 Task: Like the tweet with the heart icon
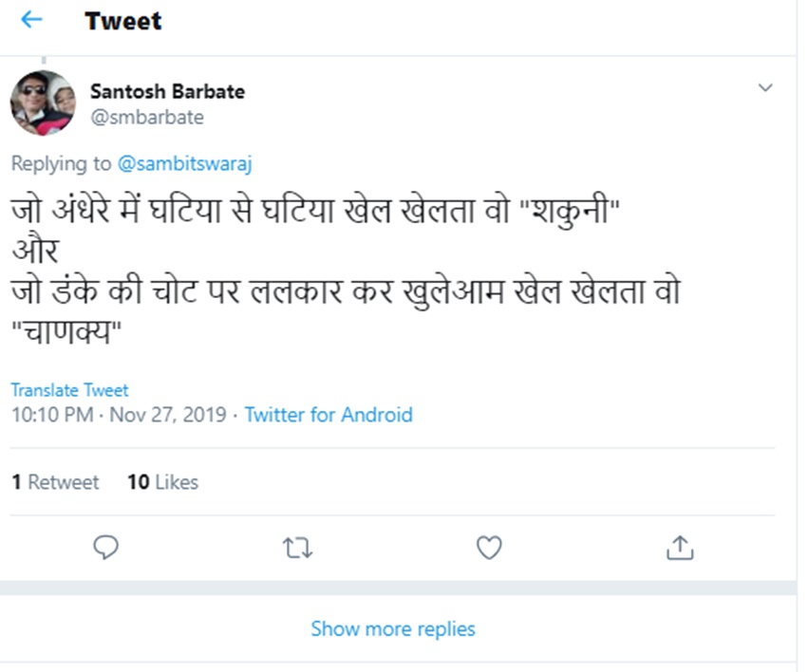[x=489, y=548]
